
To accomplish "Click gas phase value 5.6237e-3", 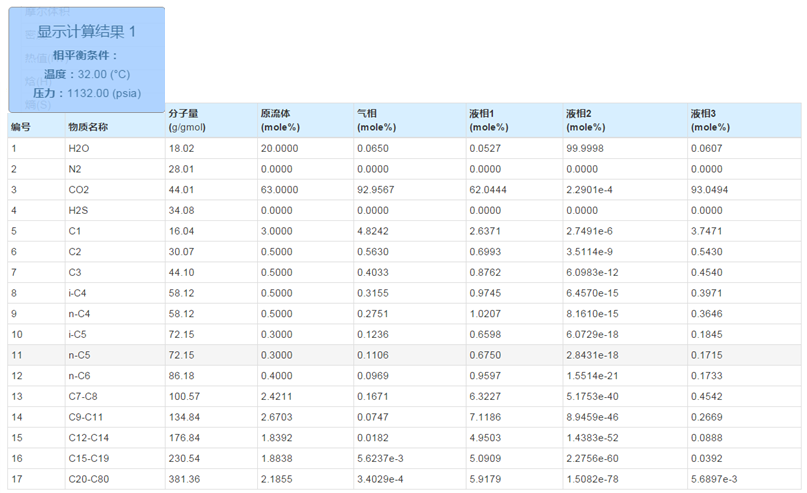I will (x=380, y=459).
